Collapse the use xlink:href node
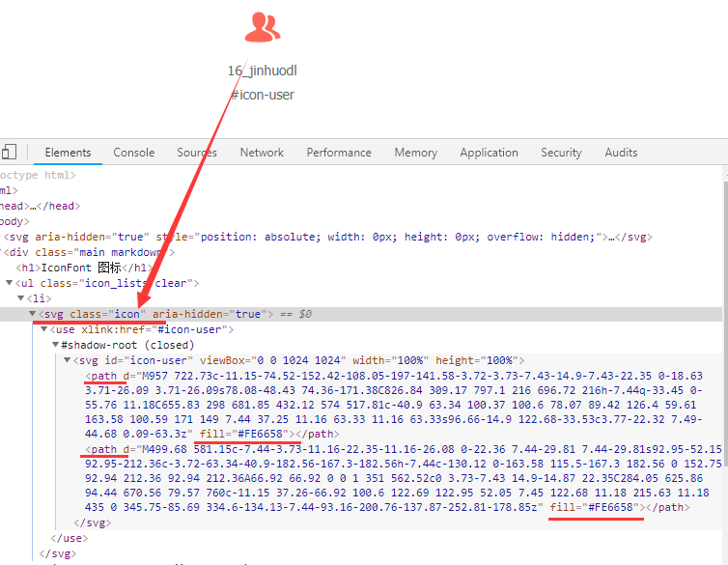 (43, 329)
